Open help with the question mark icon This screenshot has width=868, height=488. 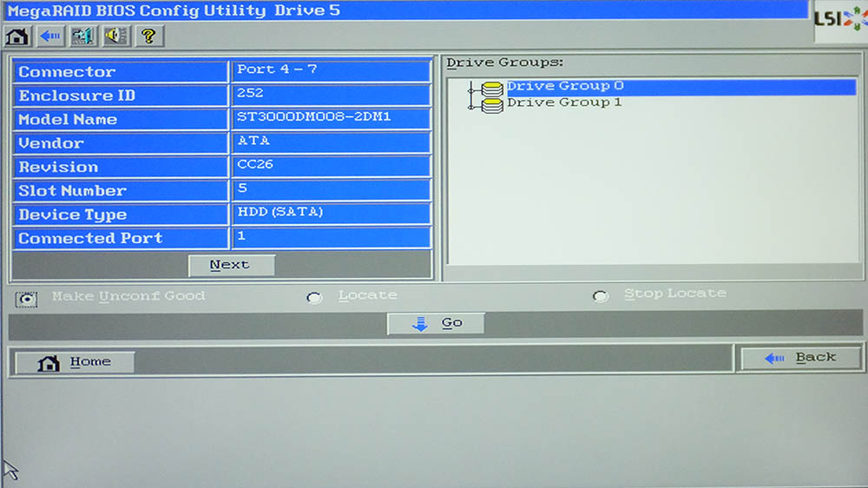click(148, 36)
